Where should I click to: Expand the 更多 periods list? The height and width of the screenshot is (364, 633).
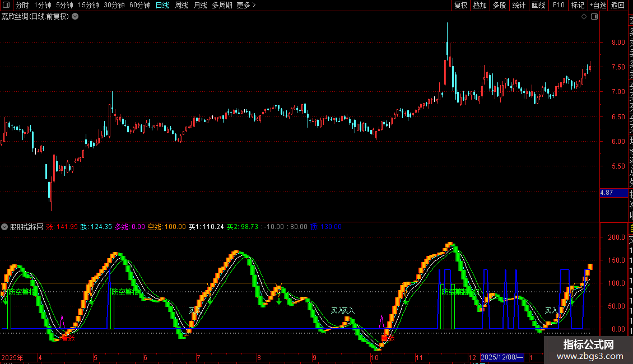[246, 5]
